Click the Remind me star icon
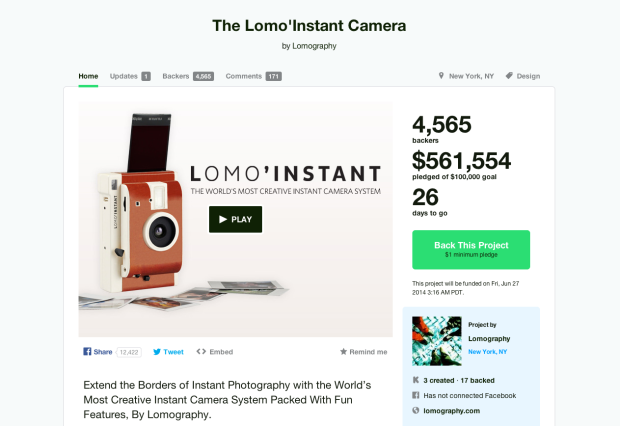 (x=343, y=351)
